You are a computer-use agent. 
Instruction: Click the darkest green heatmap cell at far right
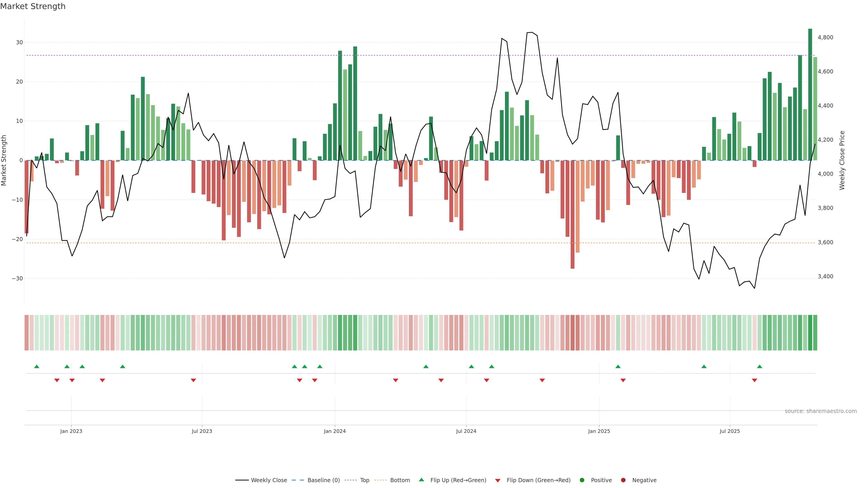810,332
